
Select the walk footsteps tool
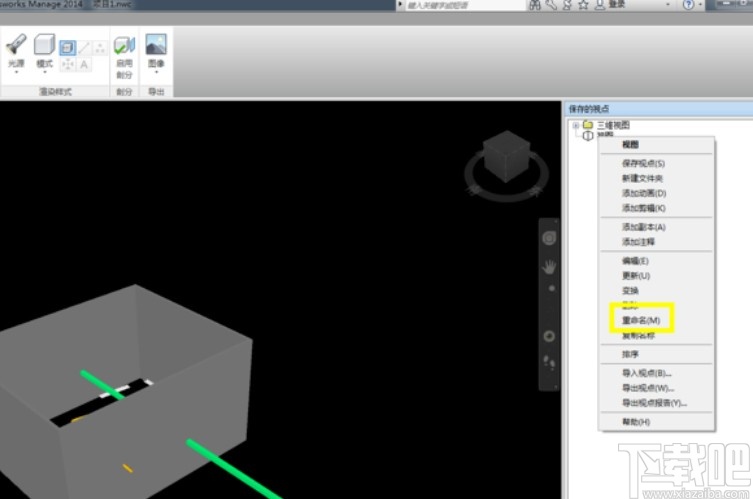point(549,362)
